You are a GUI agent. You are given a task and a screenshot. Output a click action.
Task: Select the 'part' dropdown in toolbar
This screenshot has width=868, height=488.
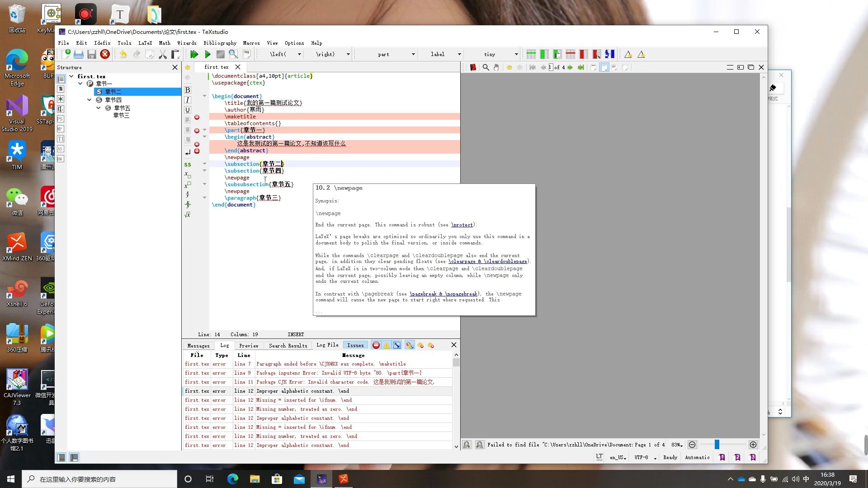[390, 54]
